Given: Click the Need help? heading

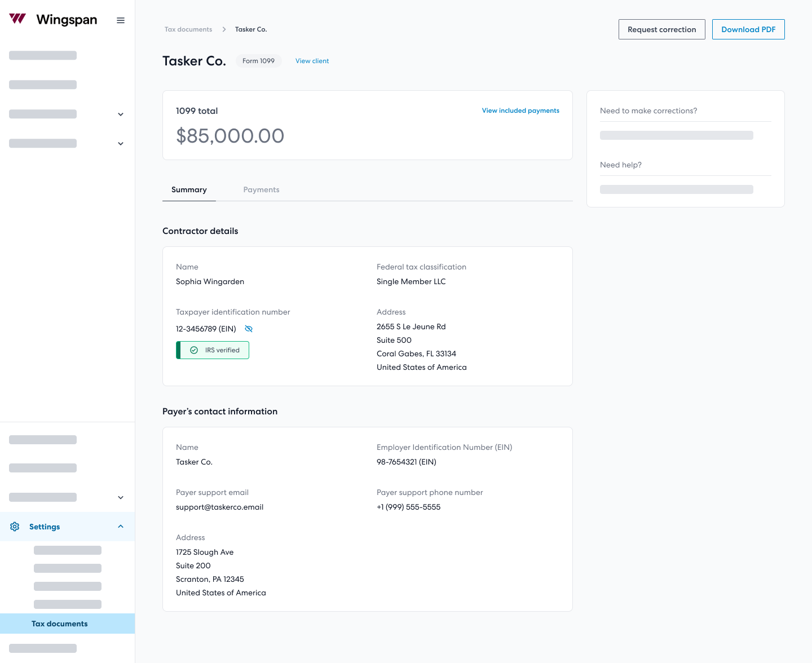Looking at the screenshot, I should point(621,165).
